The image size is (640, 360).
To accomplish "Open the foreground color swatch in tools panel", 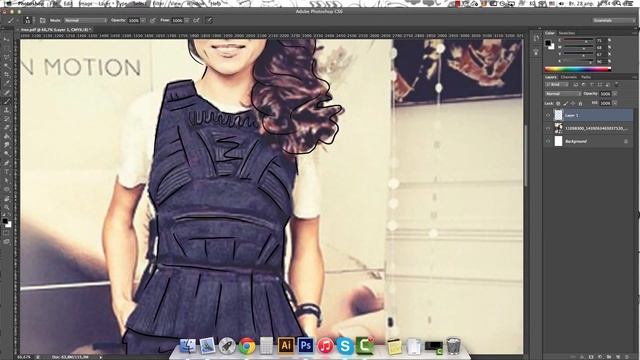I will [x=5, y=221].
